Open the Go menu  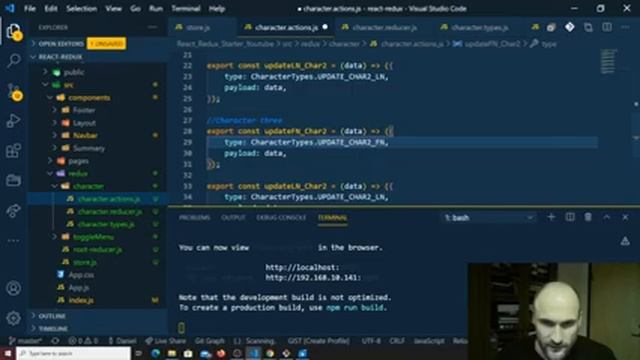tap(136, 9)
